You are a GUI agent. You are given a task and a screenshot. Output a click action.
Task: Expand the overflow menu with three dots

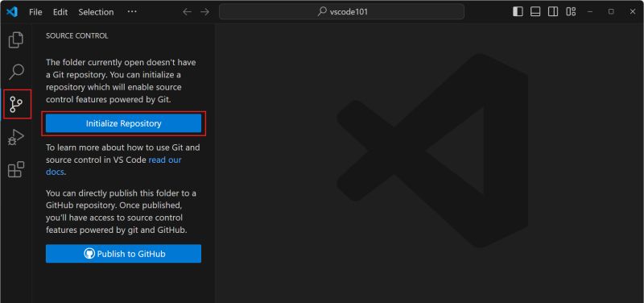[x=132, y=11]
